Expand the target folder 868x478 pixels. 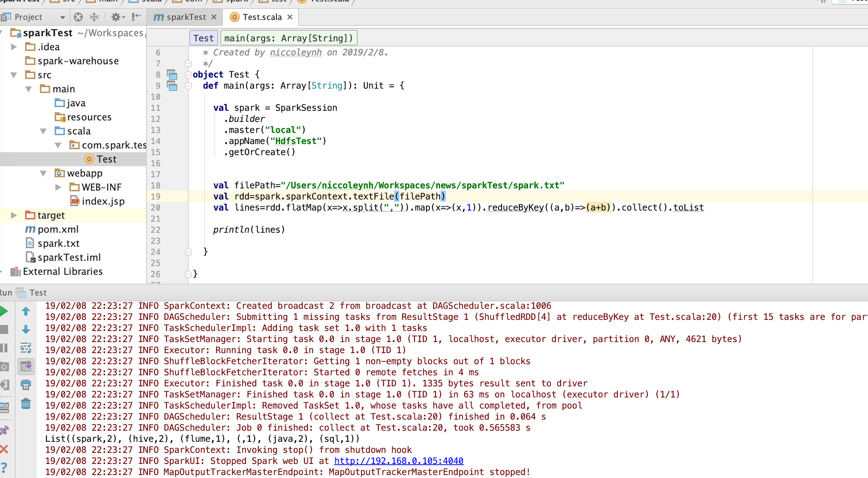14,215
